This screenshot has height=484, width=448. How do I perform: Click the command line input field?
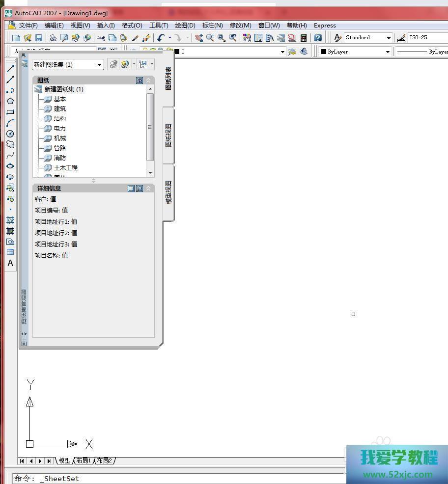pos(196,478)
